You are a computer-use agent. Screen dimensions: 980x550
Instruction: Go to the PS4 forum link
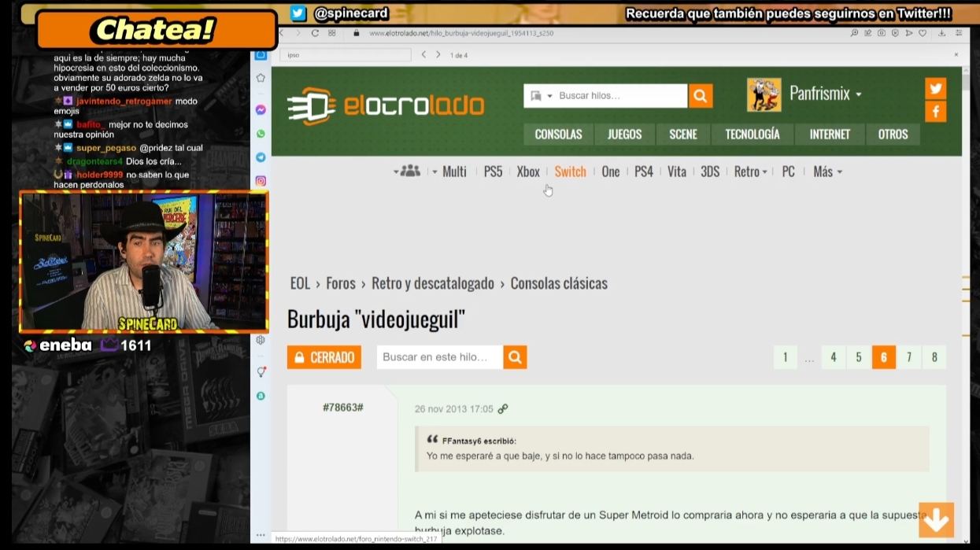tap(644, 172)
